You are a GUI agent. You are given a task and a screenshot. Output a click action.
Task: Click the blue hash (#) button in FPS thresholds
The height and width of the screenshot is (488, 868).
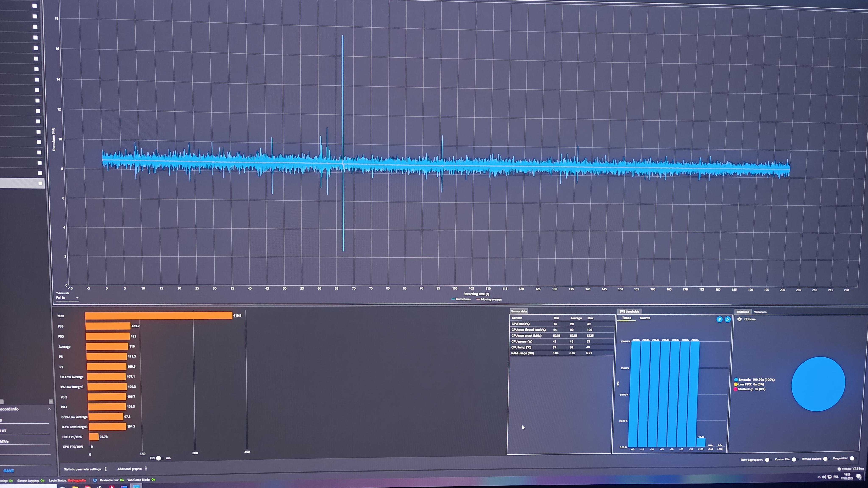pos(719,319)
